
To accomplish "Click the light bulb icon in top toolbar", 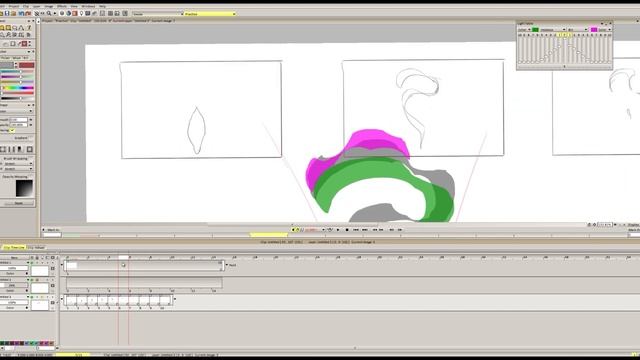I will click(x=81, y=13).
